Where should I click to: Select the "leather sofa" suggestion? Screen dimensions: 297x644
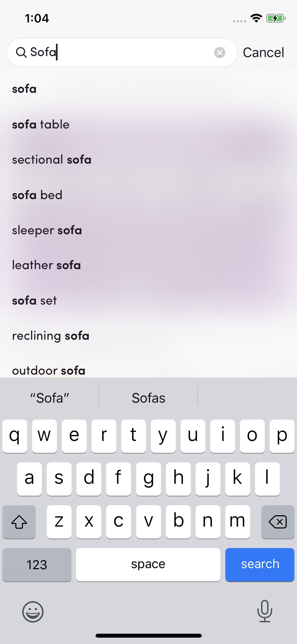coord(46,265)
